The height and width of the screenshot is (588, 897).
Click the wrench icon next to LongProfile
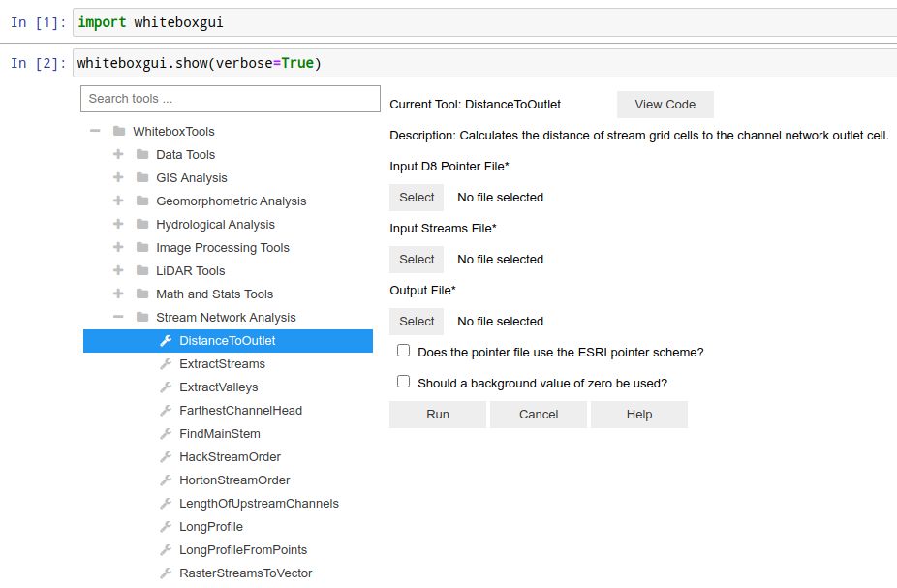pyautogui.click(x=166, y=527)
